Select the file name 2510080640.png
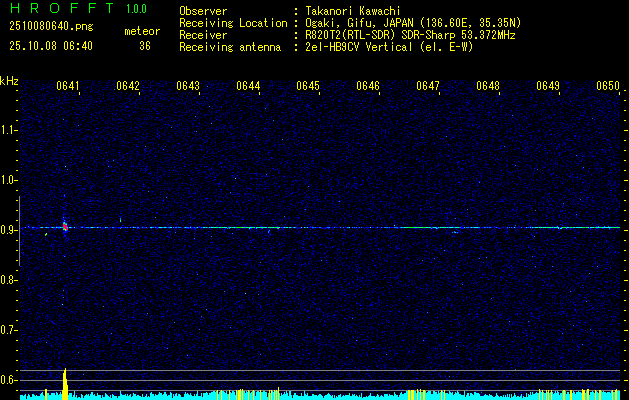The height and width of the screenshot is (400, 629). click(x=51, y=27)
